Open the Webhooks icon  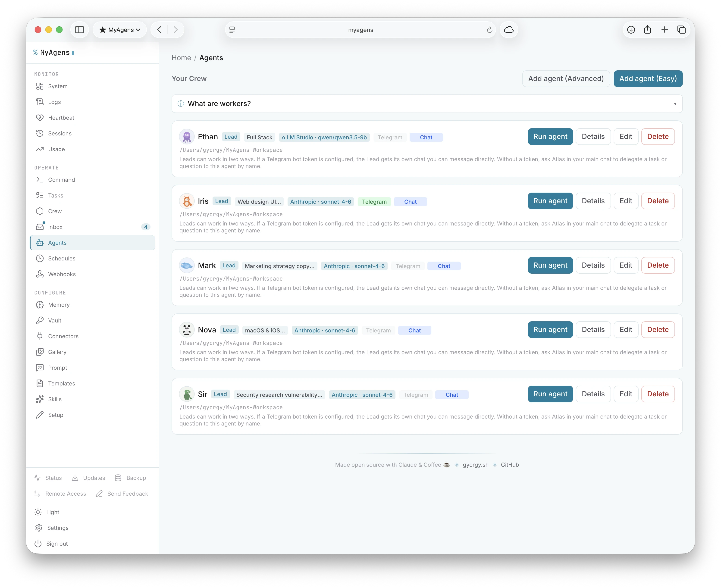coord(40,274)
